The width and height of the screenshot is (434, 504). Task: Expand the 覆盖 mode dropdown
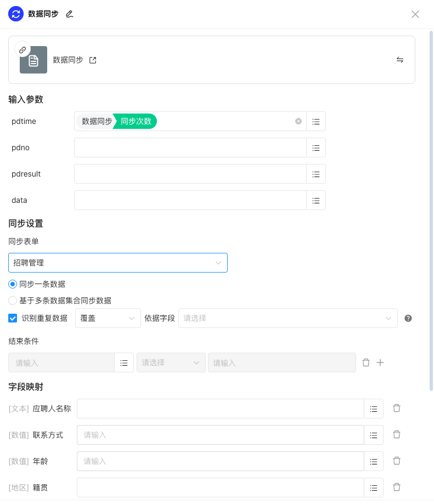(108, 318)
